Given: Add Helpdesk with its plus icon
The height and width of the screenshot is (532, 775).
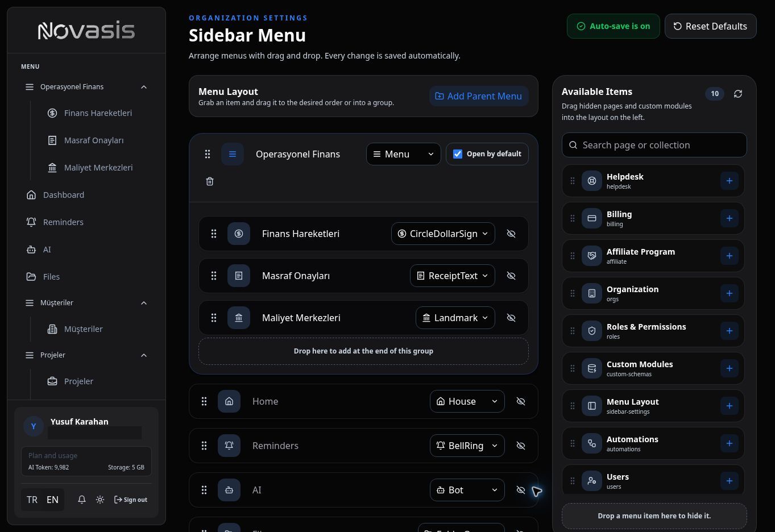Looking at the screenshot, I should point(729,181).
